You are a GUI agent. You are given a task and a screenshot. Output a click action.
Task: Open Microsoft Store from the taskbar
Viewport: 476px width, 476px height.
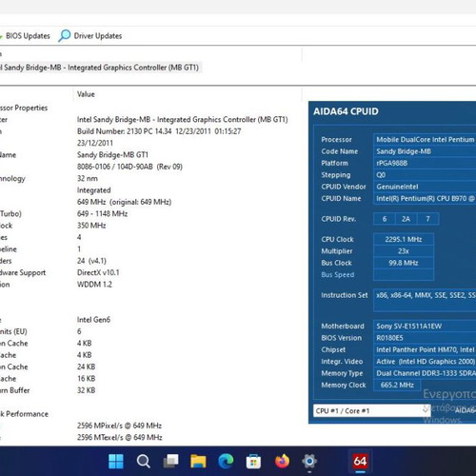[x=253, y=461]
